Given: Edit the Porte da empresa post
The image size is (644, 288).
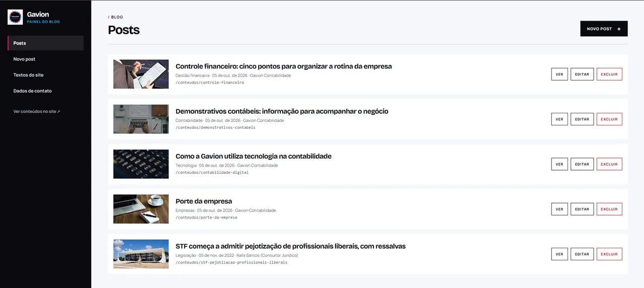Looking at the screenshot, I should (582, 209).
